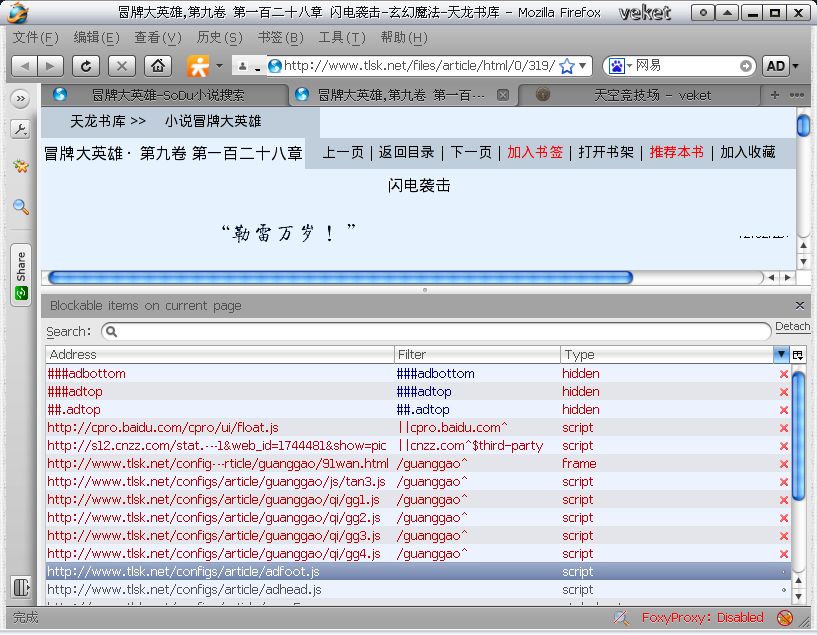Viewport: 817px width, 635px height.
Task: Open the dropdown next to the orange figure icon
Action: (219, 66)
